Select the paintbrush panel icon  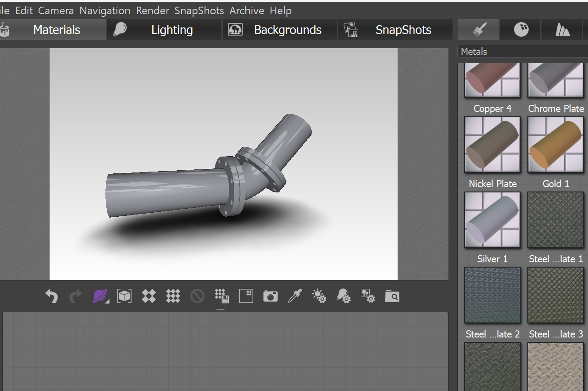coord(479,30)
